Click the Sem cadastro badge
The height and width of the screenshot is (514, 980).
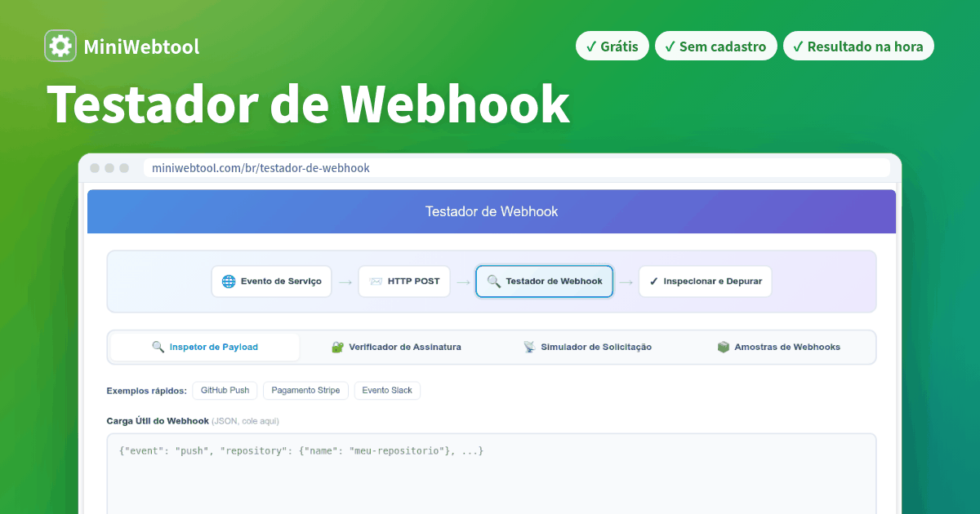pos(715,47)
